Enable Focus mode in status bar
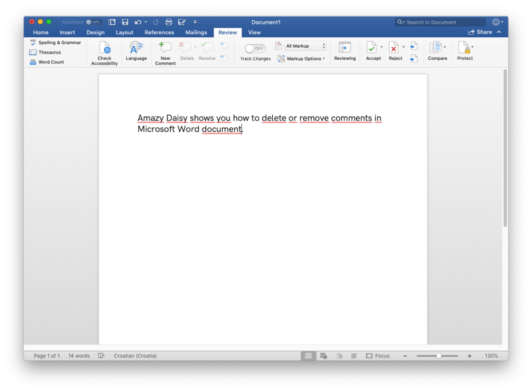Image resolution: width=532 pixels, height=392 pixels. point(378,356)
